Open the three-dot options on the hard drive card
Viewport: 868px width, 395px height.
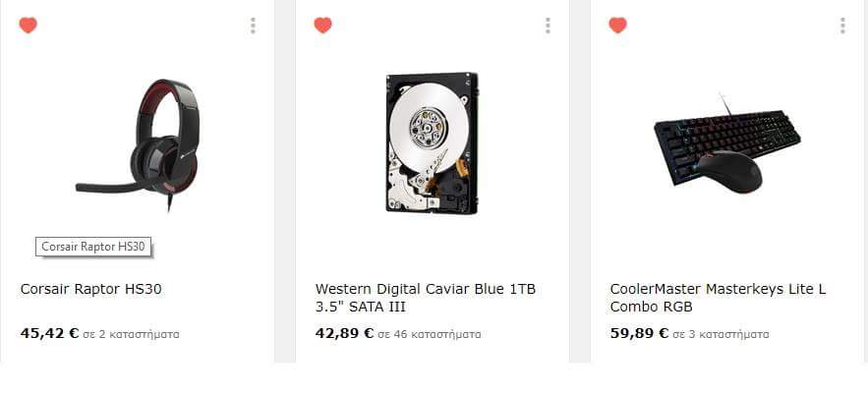[x=548, y=26]
